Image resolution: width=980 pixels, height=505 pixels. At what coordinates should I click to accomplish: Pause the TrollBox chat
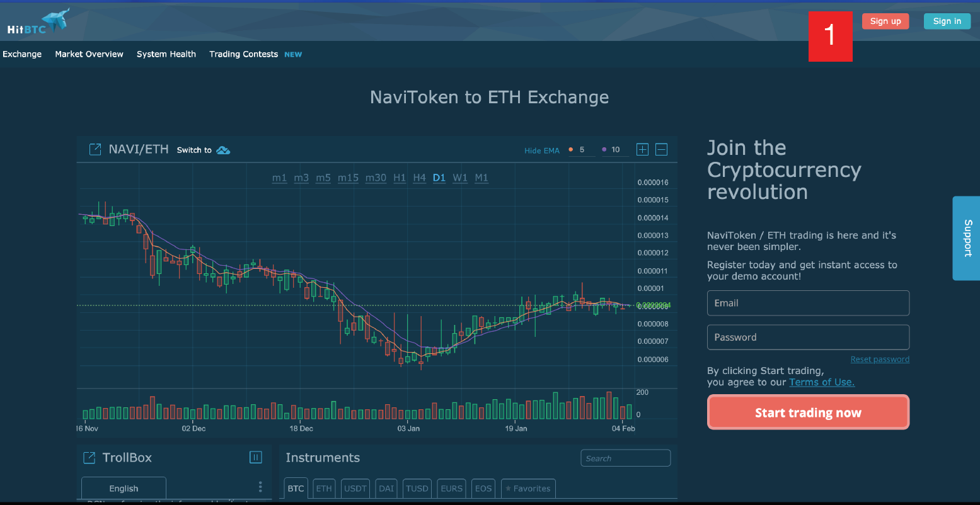point(255,457)
